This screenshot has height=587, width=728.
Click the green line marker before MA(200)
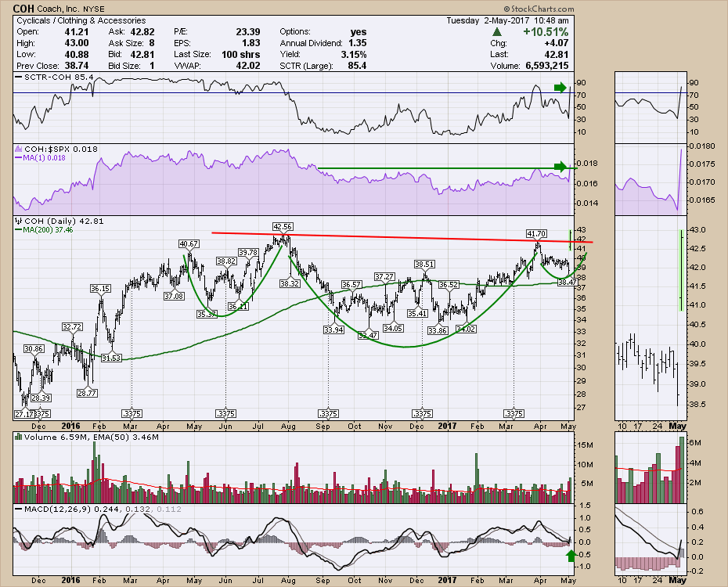(x=19, y=229)
